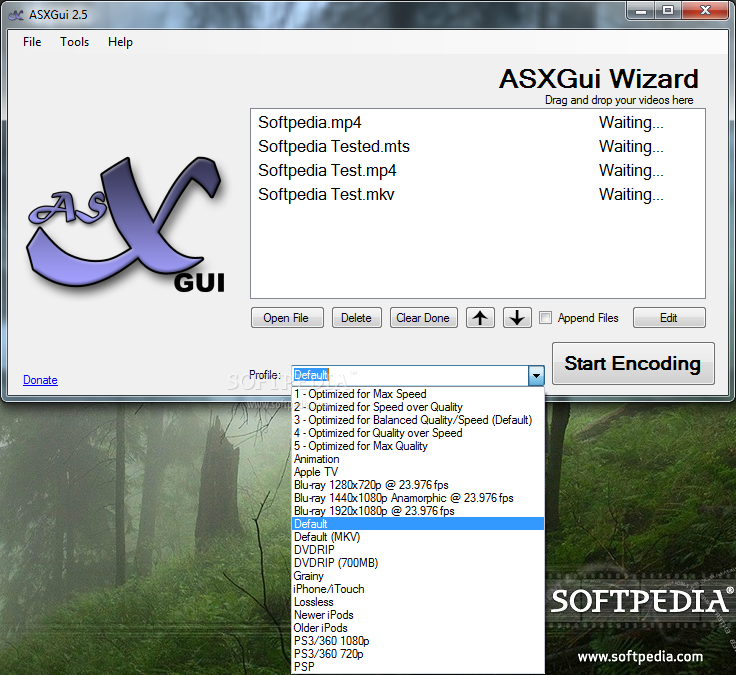
Task: Select the Older iPods profile
Action: 418,628
